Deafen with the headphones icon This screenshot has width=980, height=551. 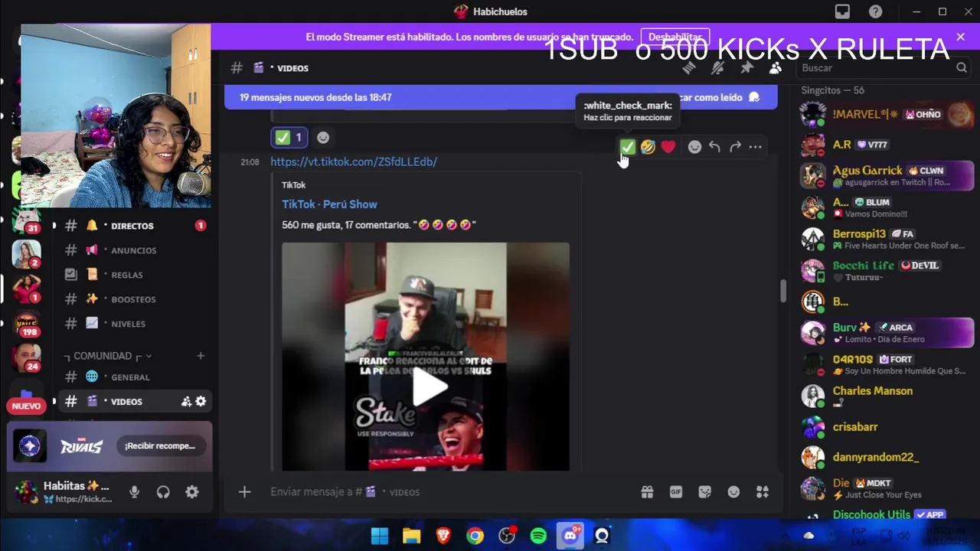(163, 492)
